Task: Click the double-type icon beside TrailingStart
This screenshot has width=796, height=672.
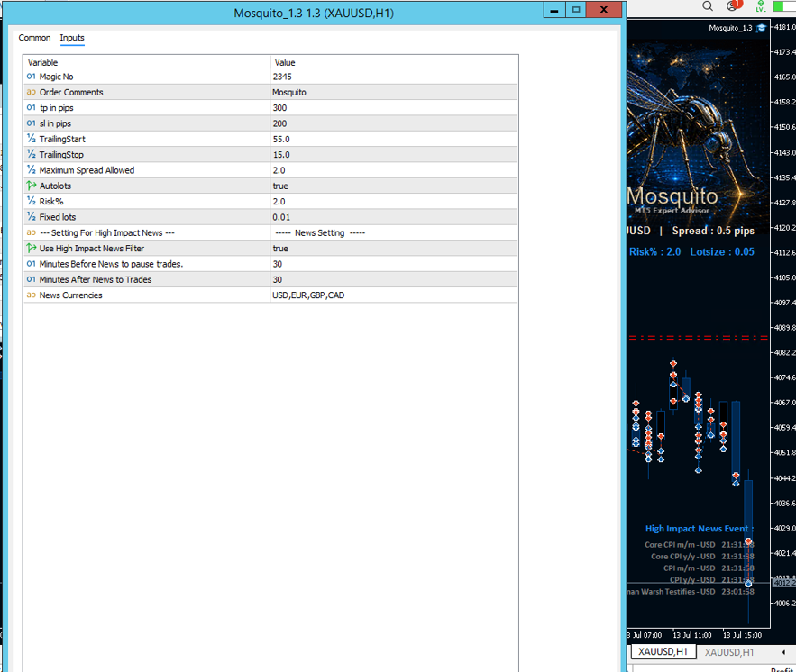Action: [31, 139]
